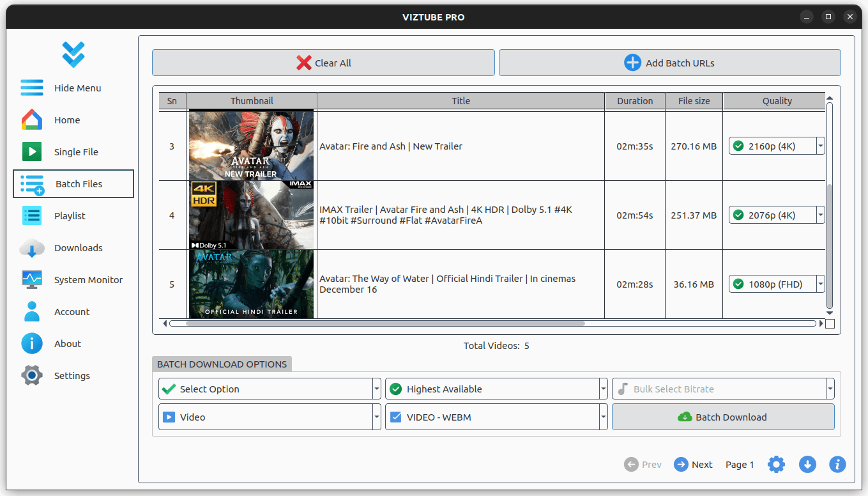Click the vertical scrollbar down arrow

click(x=830, y=313)
